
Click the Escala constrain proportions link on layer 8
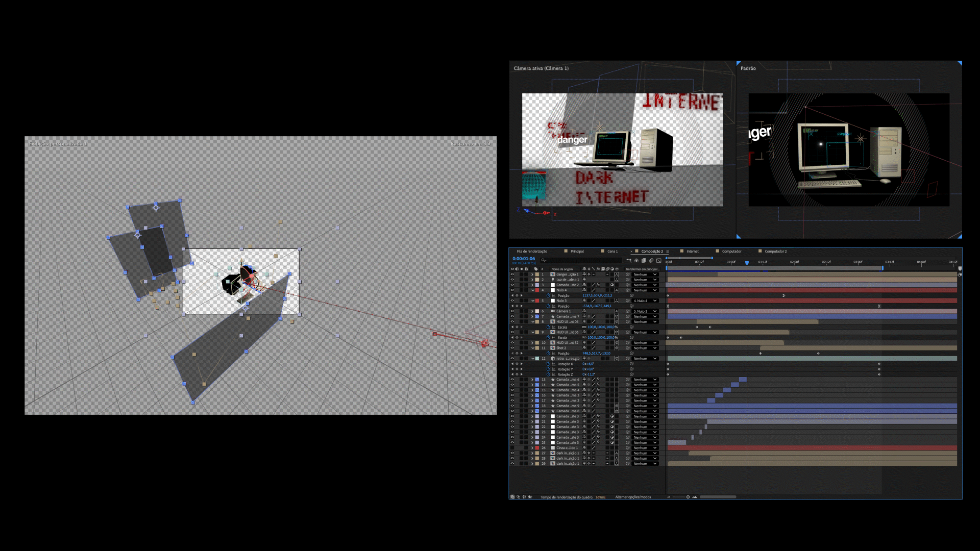584,327
